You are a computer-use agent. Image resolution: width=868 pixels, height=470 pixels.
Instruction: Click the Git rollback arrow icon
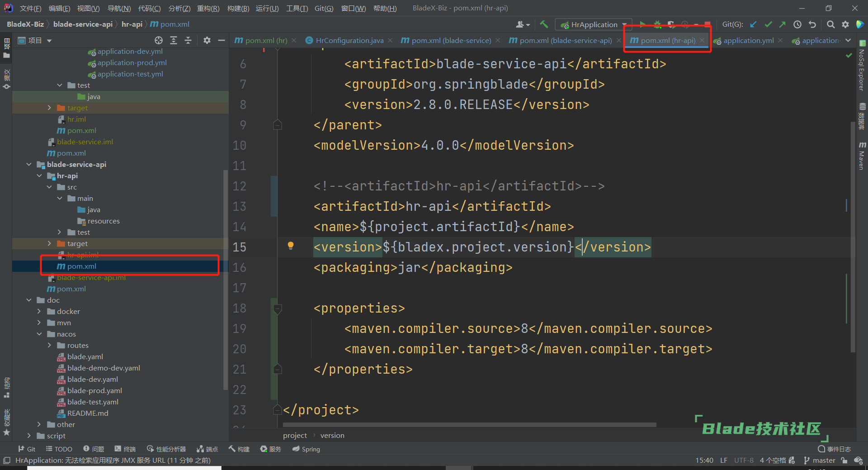click(812, 24)
